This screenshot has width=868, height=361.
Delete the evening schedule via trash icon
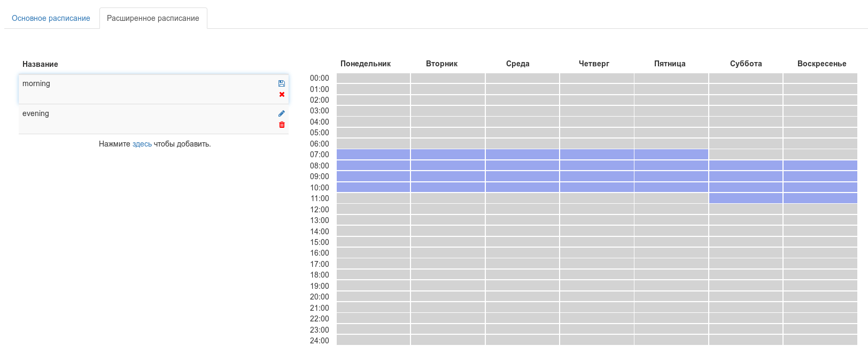click(282, 125)
